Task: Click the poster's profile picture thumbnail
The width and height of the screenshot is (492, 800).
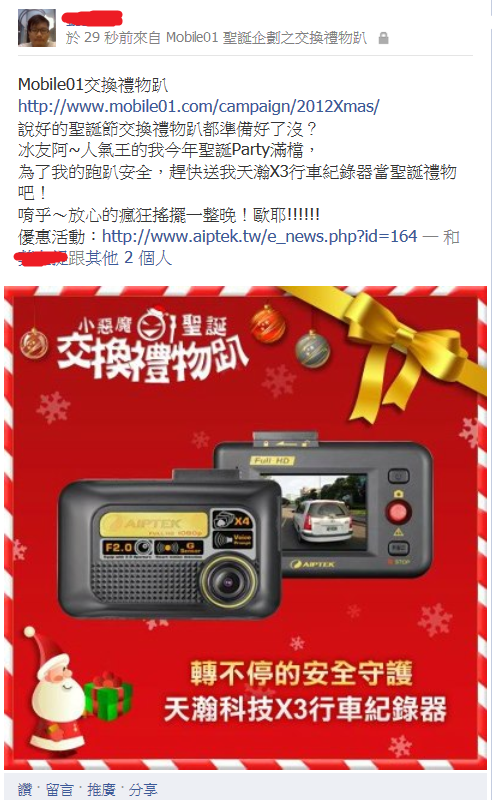Action: (x=37, y=28)
